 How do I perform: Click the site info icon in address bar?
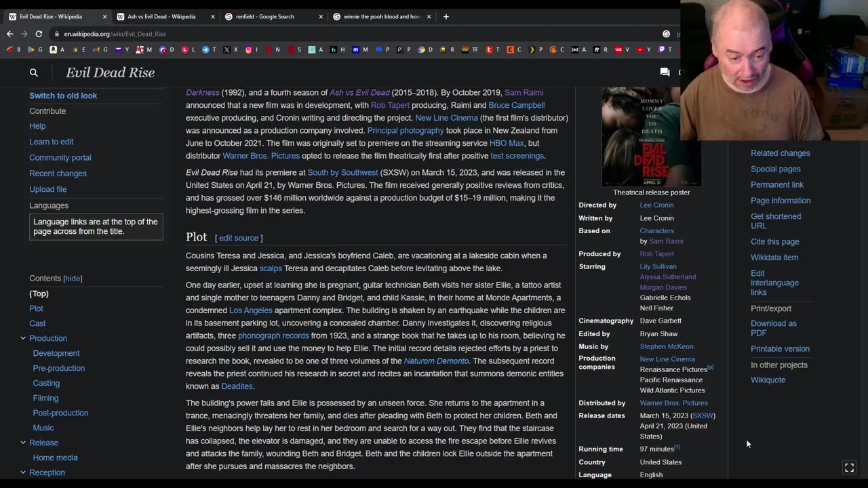click(x=57, y=34)
